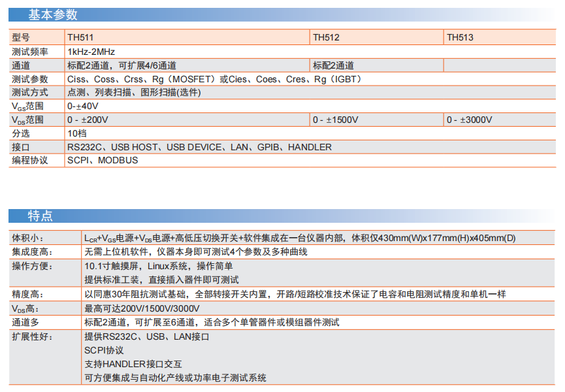Image resolution: width=565 pixels, height=392 pixels.
Task: Click the 0 - ±3000V VDS range cell
Action: [x=469, y=120]
